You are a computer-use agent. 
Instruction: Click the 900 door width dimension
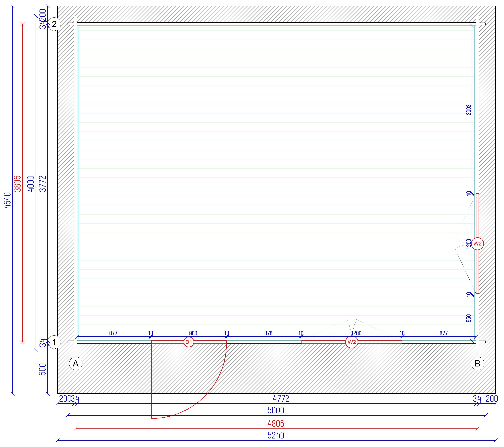(193, 333)
